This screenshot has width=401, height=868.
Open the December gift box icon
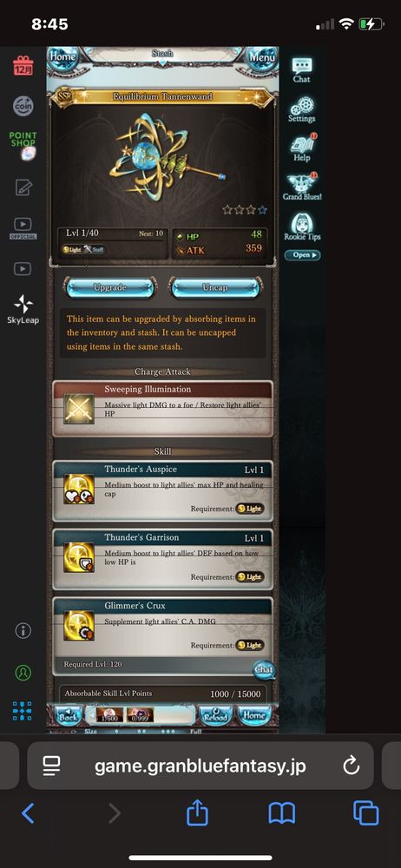(23, 66)
